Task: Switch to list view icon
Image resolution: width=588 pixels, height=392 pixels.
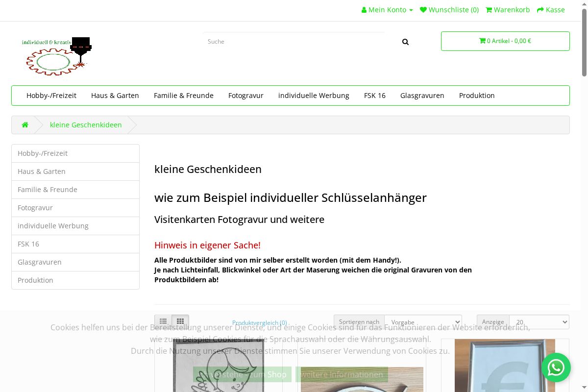Action: (163, 321)
